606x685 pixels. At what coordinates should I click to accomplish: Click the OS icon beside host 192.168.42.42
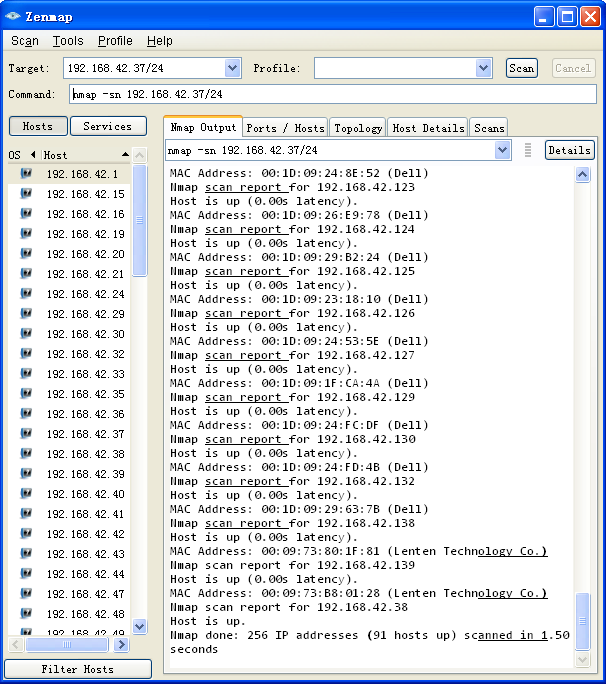pyautogui.click(x=26, y=534)
